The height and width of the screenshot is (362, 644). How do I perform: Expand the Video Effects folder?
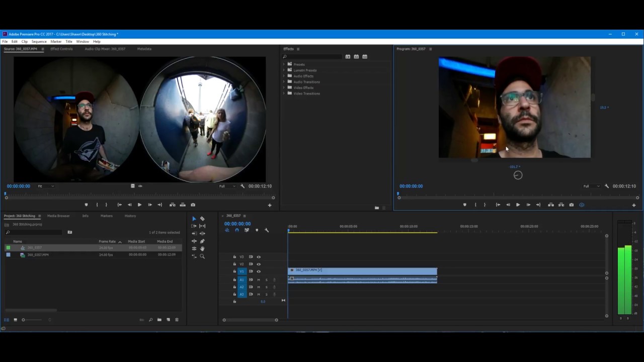coord(284,87)
